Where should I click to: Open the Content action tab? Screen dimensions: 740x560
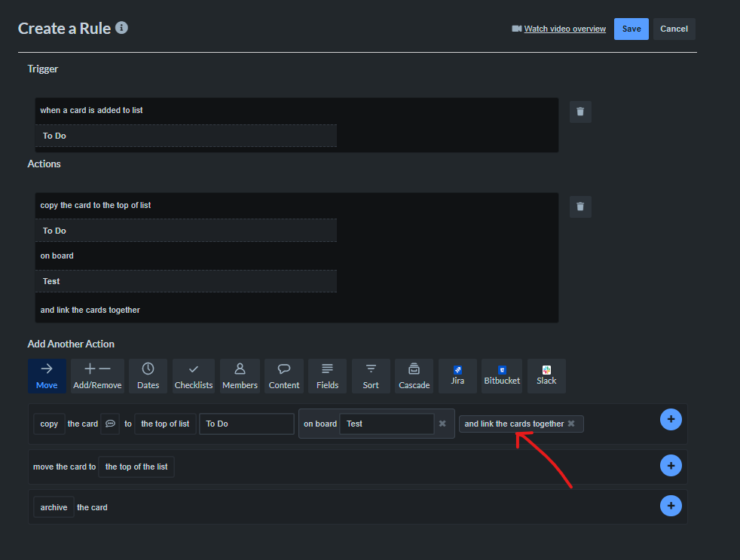(283, 376)
